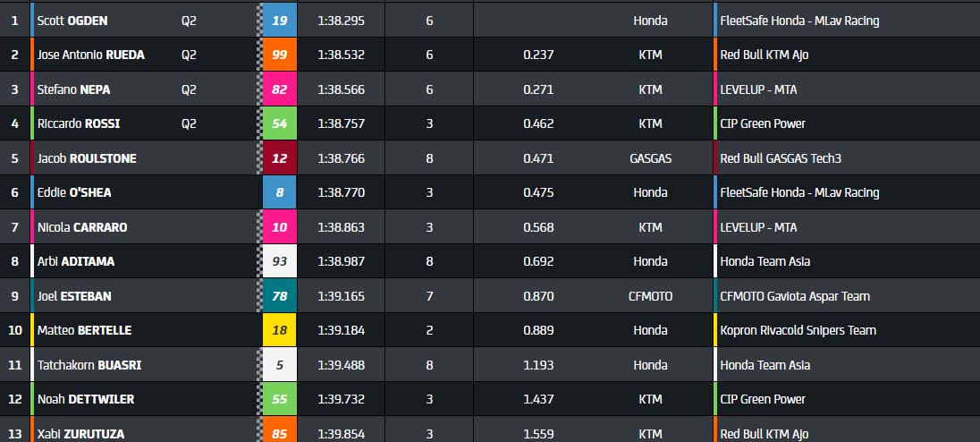The height and width of the screenshot is (442, 980).
Task: Open Jose Antonio Rueda's rider entry
Action: tap(90, 55)
